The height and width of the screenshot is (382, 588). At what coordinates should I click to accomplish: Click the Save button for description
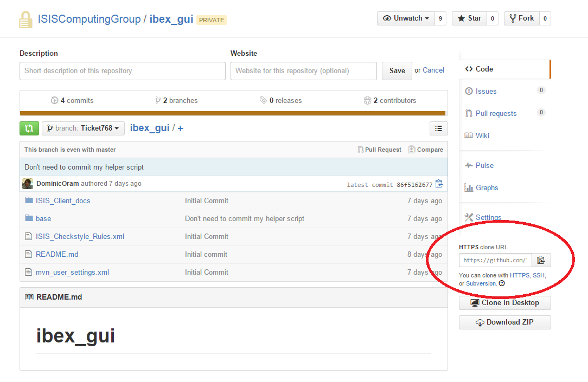[397, 71]
